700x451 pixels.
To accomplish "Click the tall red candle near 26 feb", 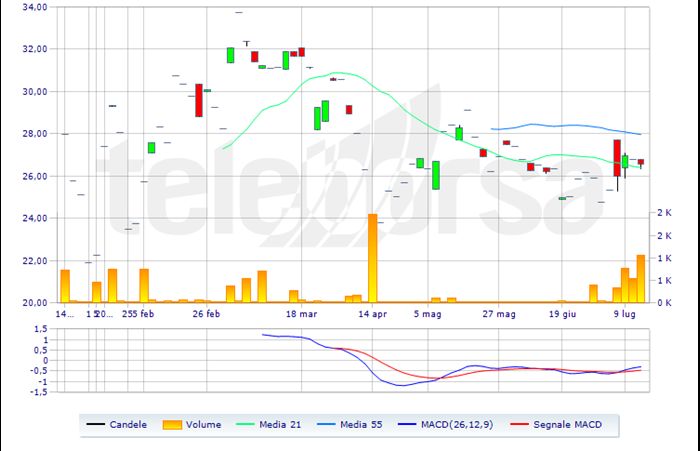I will click(199, 100).
